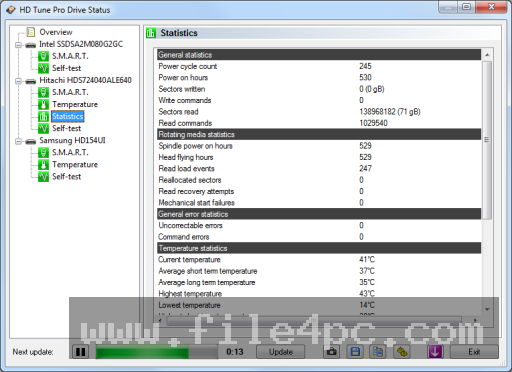Image resolution: width=512 pixels, height=372 pixels.
Task: Click the 138968182 (71 gB) value
Action: pos(390,112)
